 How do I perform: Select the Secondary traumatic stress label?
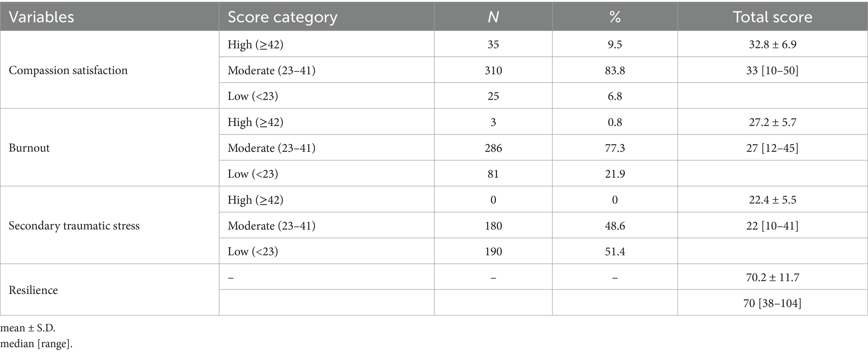point(74,226)
